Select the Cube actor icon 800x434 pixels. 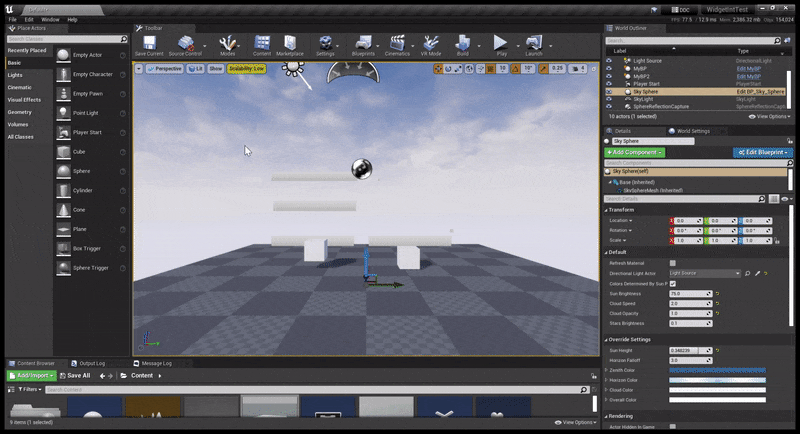(63, 152)
